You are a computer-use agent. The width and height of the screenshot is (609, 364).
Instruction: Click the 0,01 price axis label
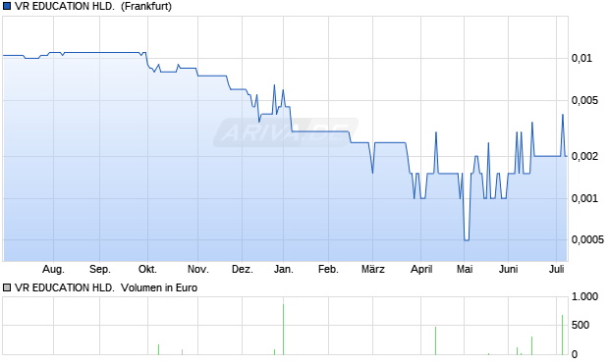tap(581, 59)
